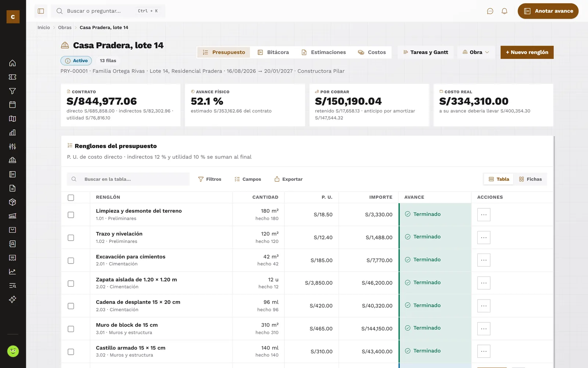This screenshot has width=588, height=368.
Task: Check the Muro de block de 15 cm row
Action: 71,329
